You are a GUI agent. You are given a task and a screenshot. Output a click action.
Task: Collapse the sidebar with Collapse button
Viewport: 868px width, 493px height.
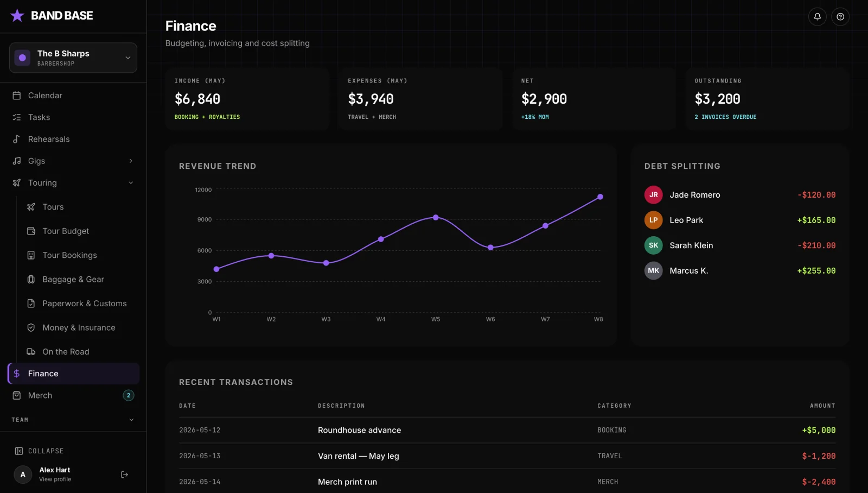click(x=39, y=451)
